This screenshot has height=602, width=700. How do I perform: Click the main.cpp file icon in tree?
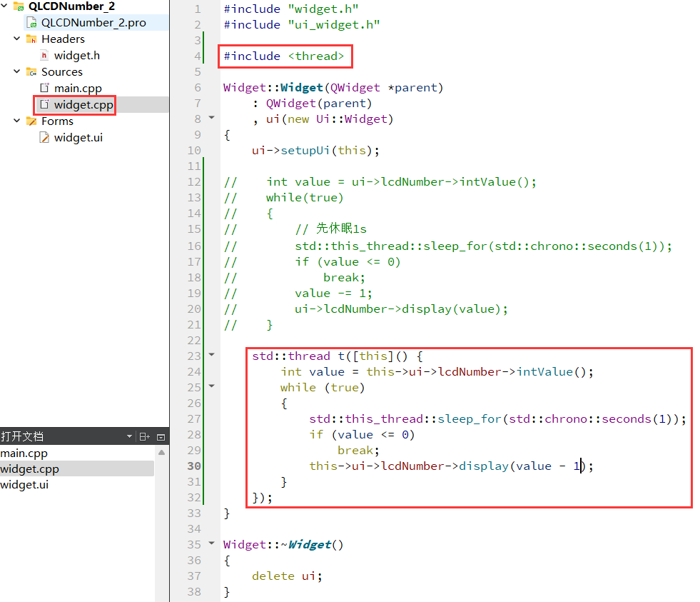[44, 88]
